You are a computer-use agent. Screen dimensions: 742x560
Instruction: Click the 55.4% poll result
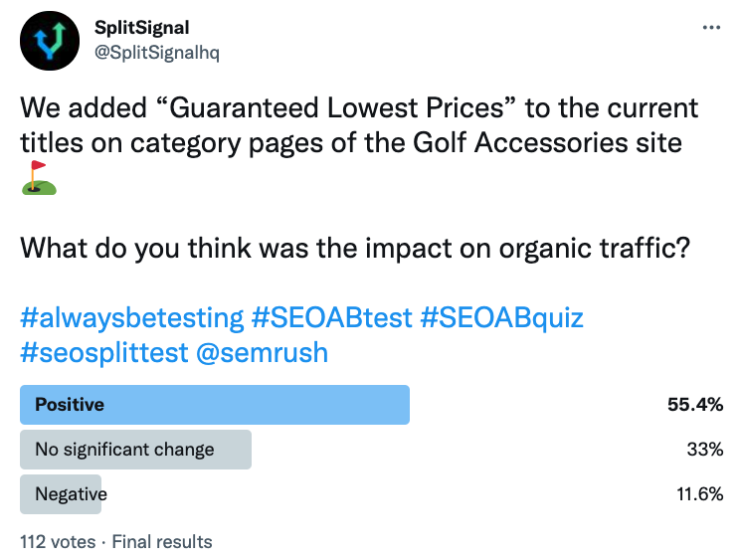tap(694, 405)
